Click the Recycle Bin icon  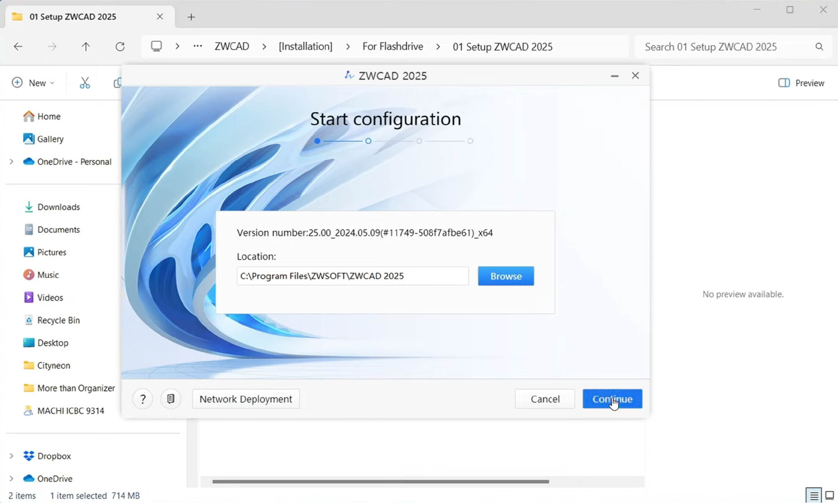point(28,320)
